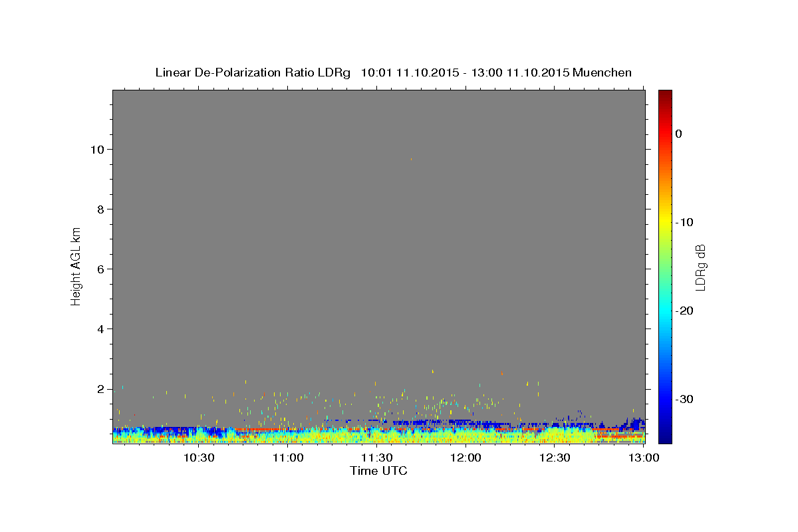The image size is (798, 532).
Task: Click the 'LDRg dB' colorbar label
Action: pos(700,267)
